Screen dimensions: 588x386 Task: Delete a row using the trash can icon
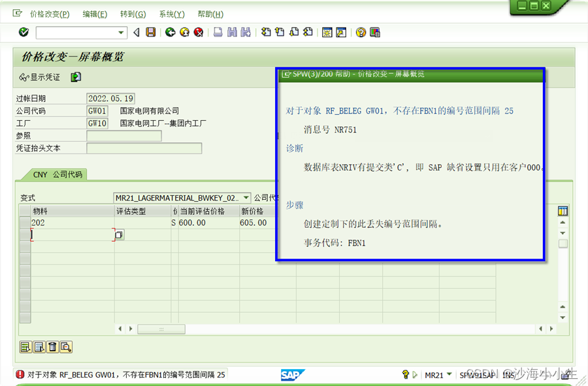(52, 346)
